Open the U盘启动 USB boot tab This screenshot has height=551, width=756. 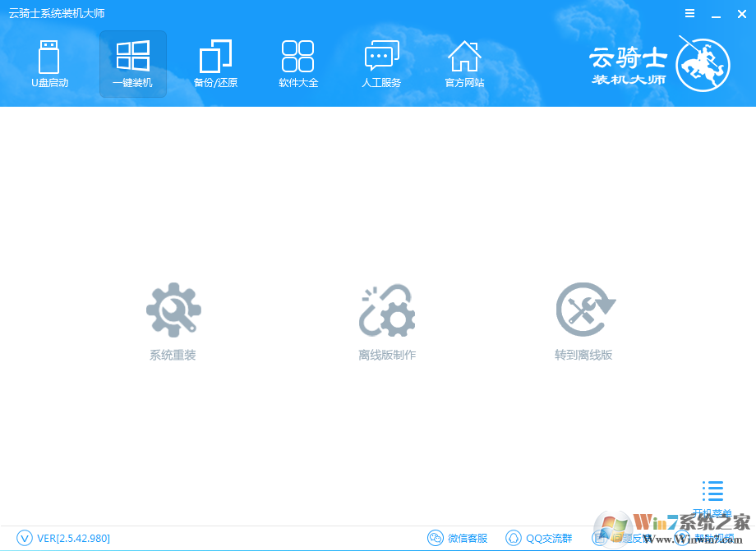click(x=49, y=63)
